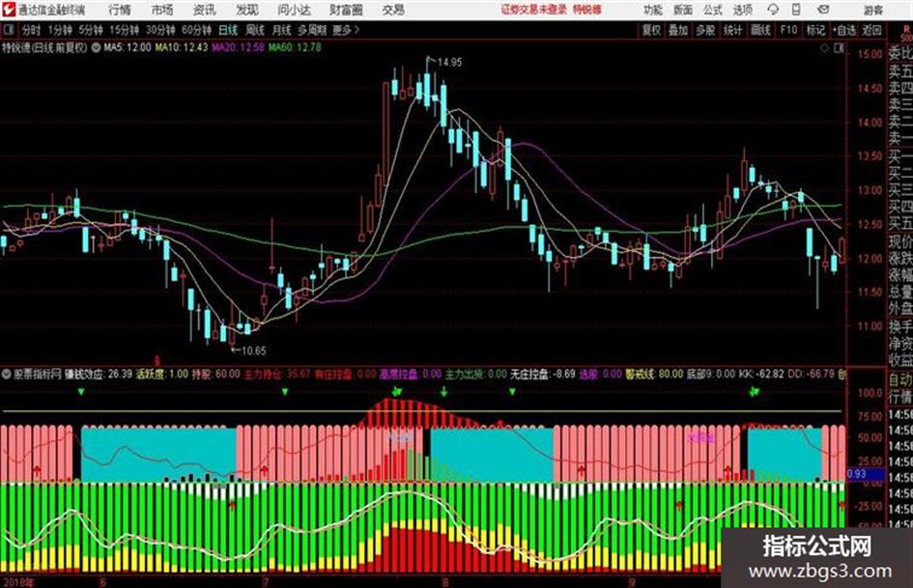
Task: Click the 主力持仓: 35.67 indicator value
Action: coord(277,374)
